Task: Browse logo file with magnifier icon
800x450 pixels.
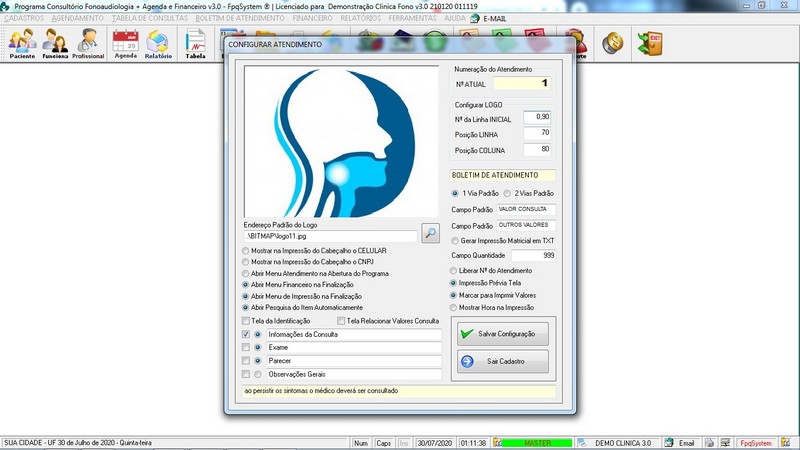Action: (430, 234)
